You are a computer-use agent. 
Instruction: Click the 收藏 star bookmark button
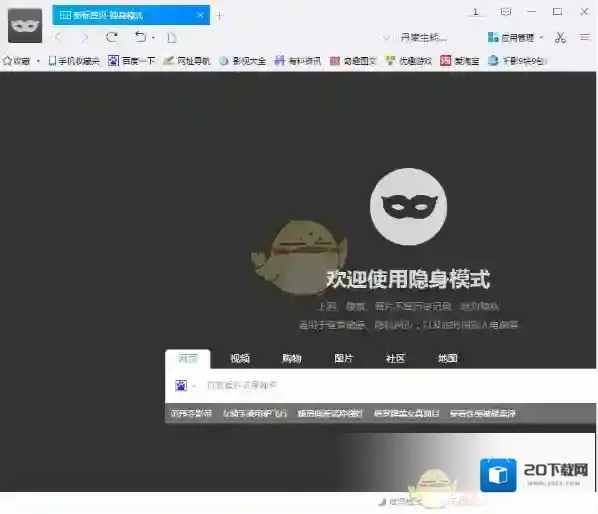pos(16,61)
